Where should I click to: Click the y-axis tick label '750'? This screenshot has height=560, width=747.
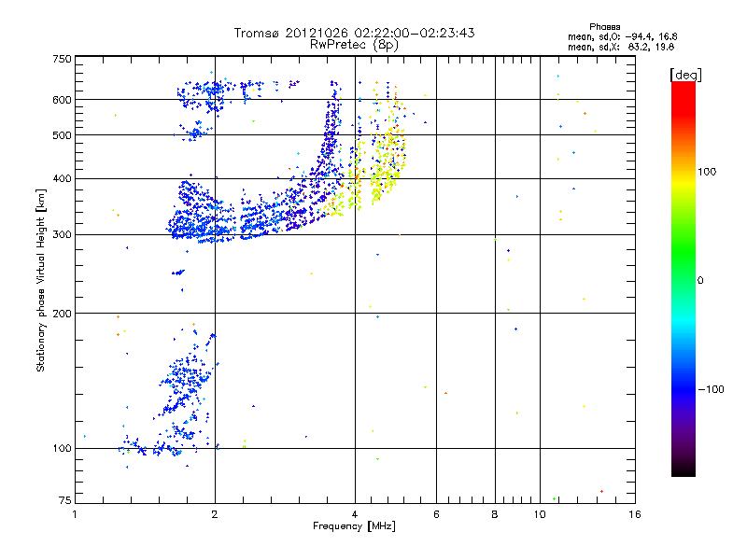tap(62, 59)
